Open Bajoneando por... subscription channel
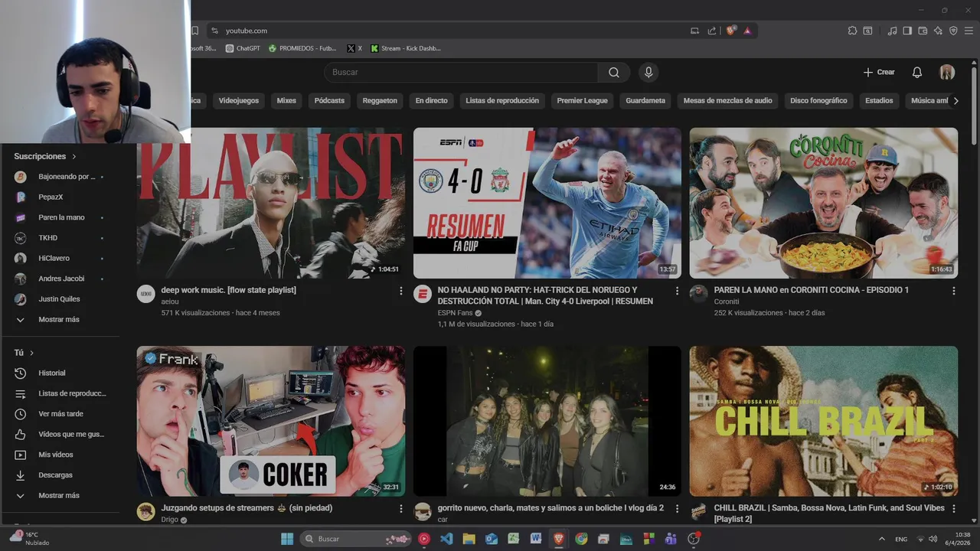980x551 pixels. coord(60,177)
